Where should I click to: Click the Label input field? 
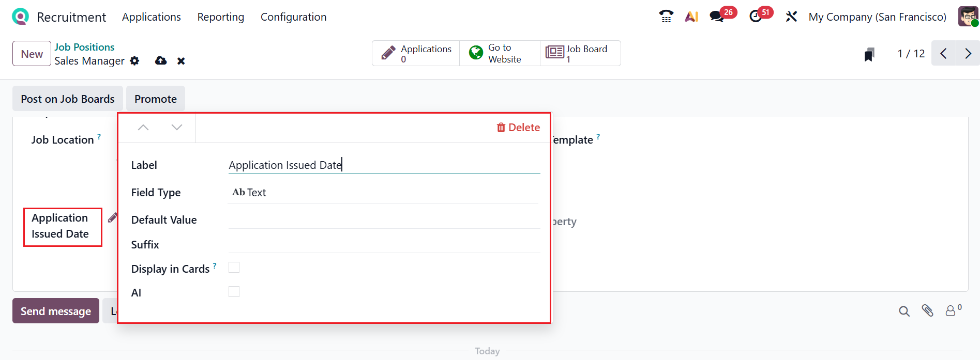(x=384, y=165)
